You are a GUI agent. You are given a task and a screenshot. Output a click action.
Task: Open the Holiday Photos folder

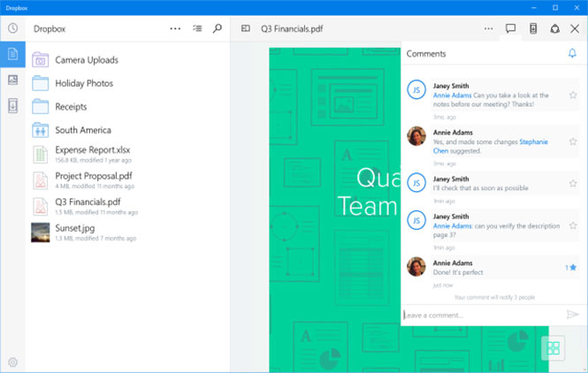pos(84,83)
